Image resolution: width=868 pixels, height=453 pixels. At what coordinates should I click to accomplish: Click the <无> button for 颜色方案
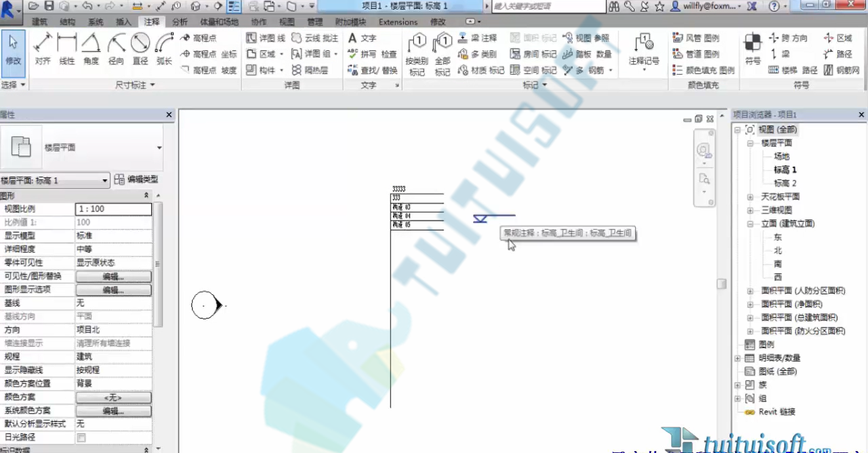114,397
